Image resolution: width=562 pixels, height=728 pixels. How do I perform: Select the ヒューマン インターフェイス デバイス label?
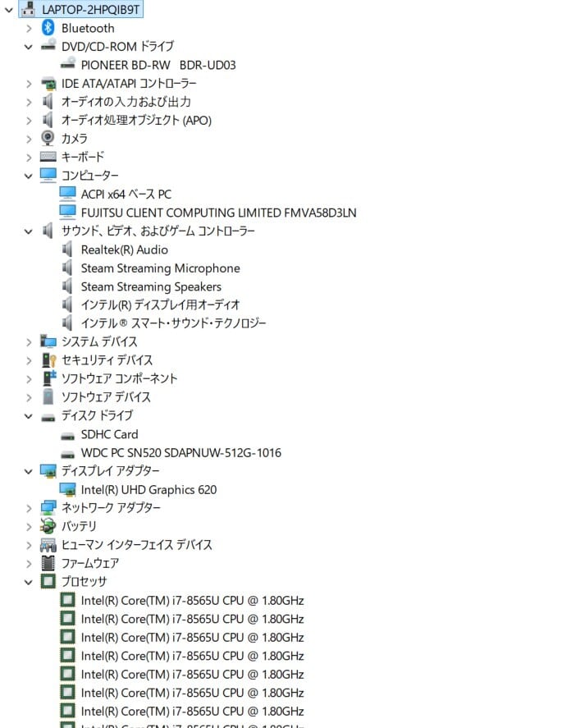pos(137,545)
